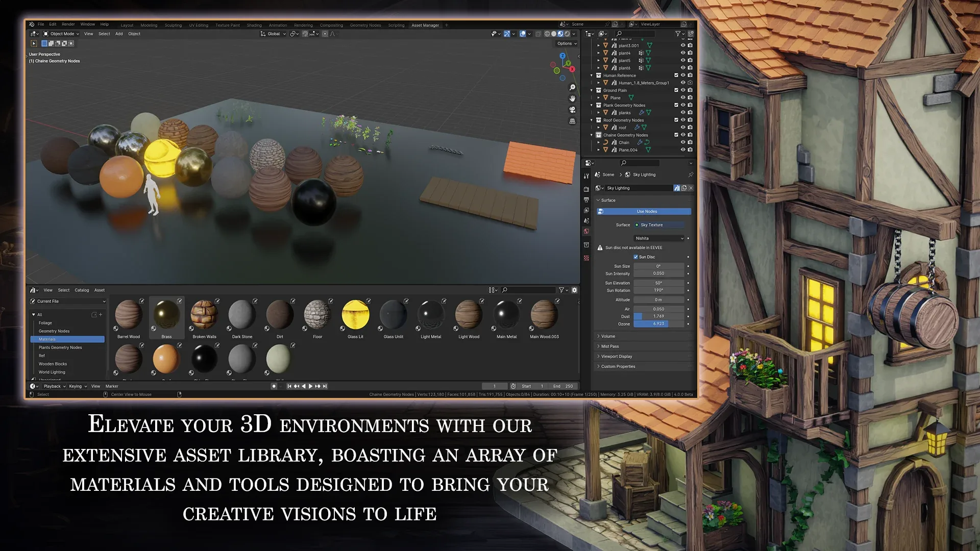This screenshot has height=551, width=980.
Task: Open the Render menu
Action: click(x=68, y=24)
